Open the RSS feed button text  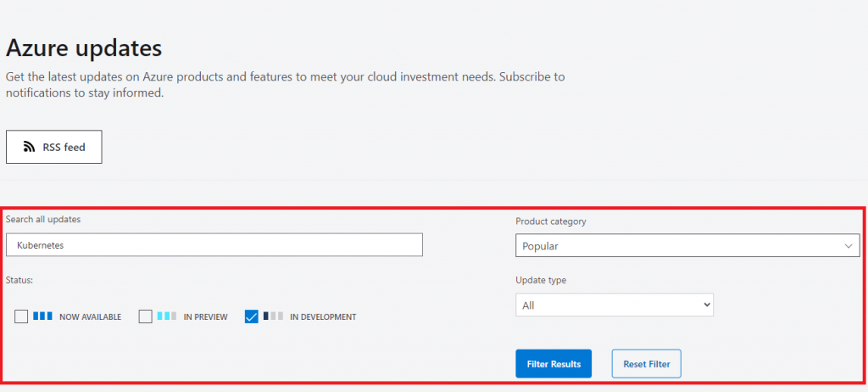point(64,147)
